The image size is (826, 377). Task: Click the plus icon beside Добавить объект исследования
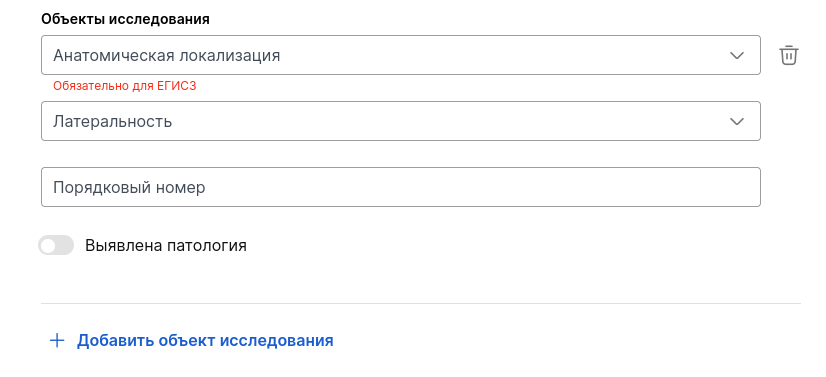[57, 340]
